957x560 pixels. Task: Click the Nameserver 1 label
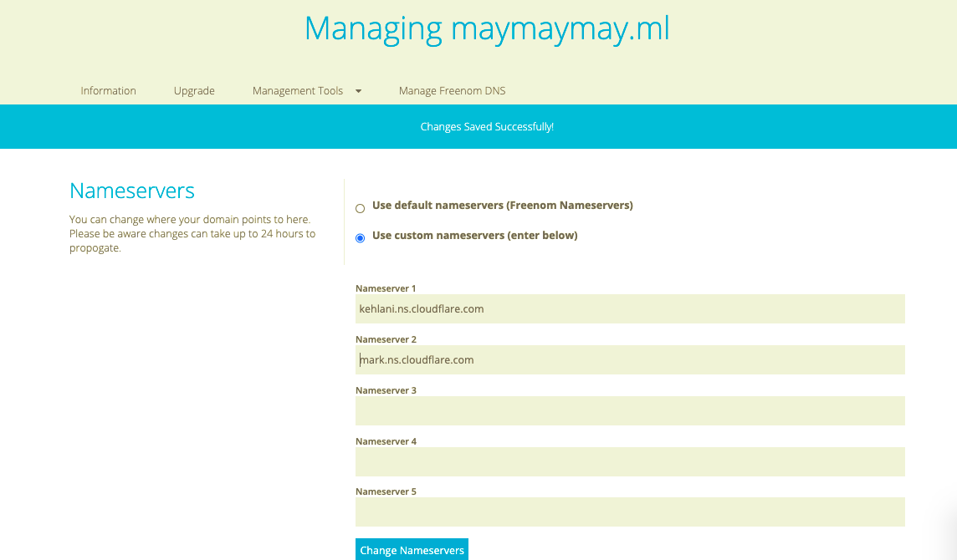[386, 288]
